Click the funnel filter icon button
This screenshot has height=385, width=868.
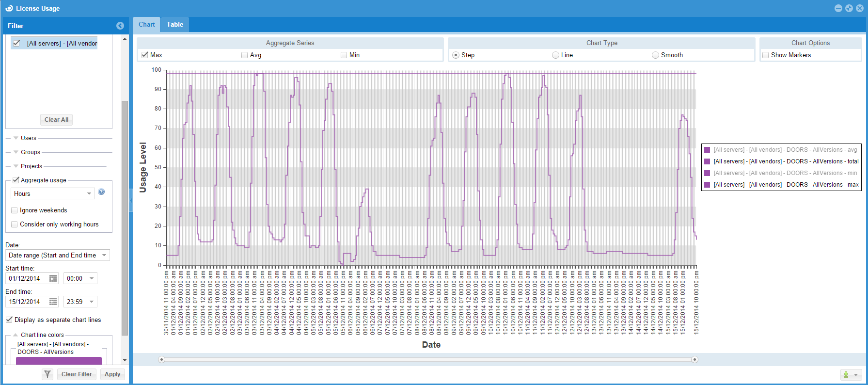click(47, 374)
